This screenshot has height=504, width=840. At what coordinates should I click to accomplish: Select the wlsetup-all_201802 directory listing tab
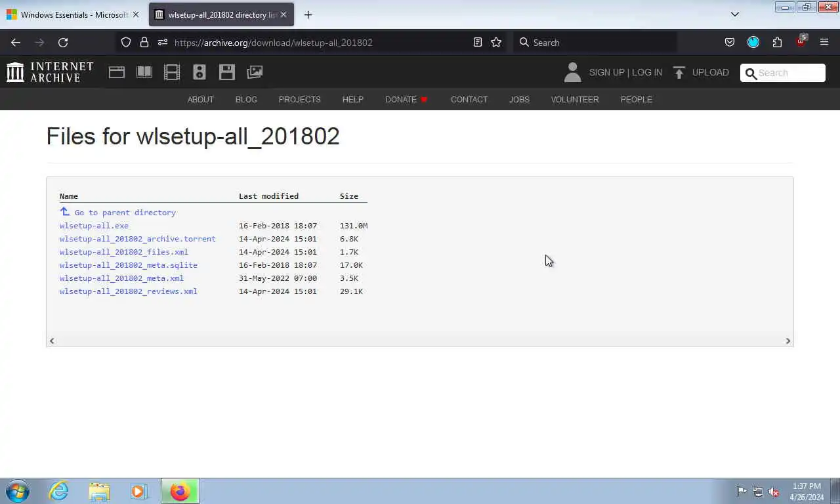(x=221, y=14)
